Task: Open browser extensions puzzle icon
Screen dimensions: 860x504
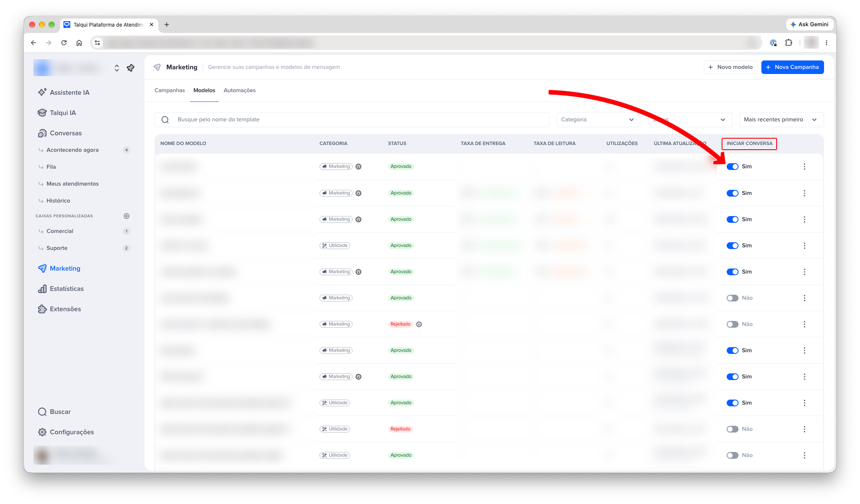Action: 788,43
